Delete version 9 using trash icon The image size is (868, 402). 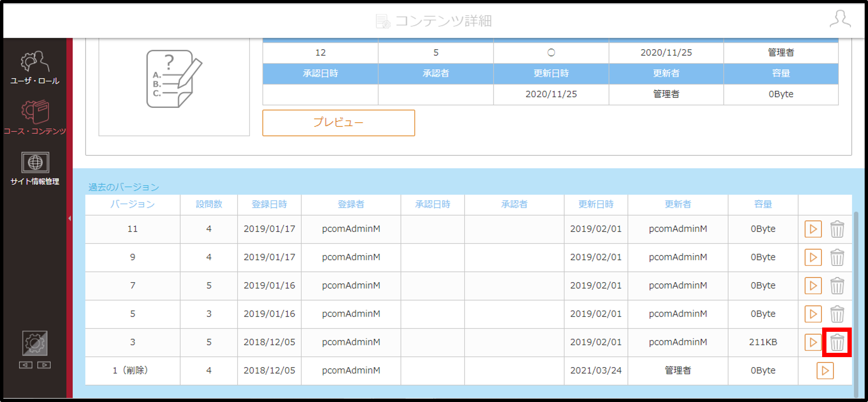[x=837, y=257]
